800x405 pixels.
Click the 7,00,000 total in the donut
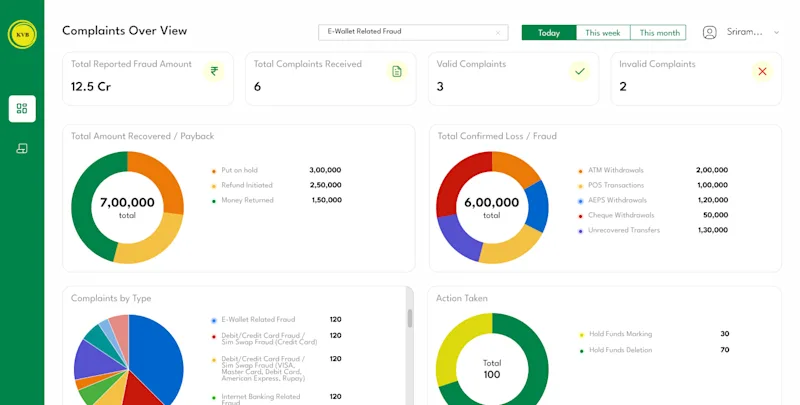coord(127,202)
